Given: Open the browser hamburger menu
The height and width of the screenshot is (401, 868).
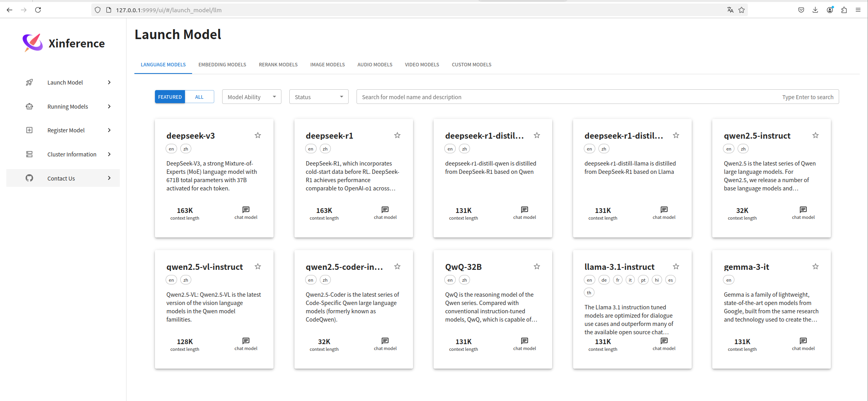Looking at the screenshot, I should pos(858,10).
